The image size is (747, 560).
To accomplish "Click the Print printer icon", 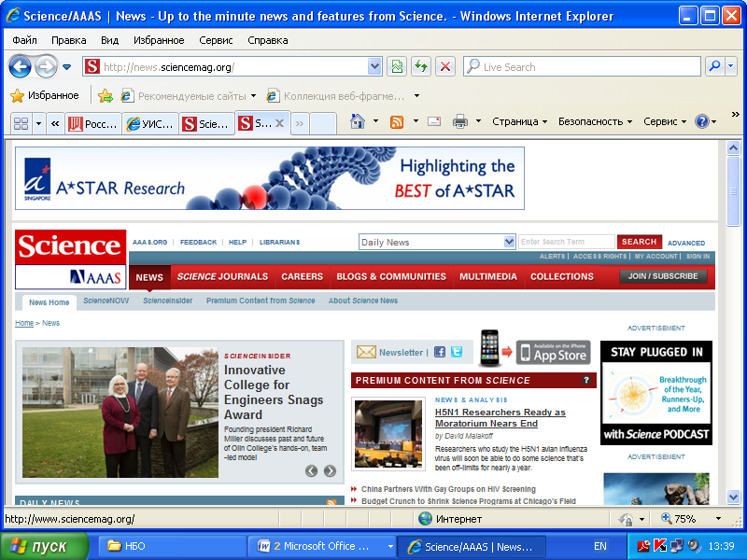I will click(x=460, y=122).
